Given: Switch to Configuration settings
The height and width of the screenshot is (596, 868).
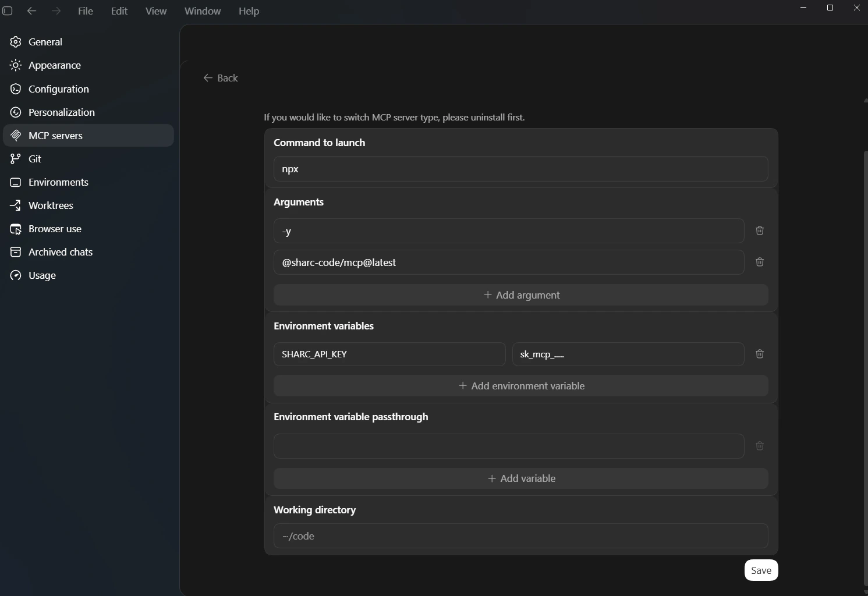Looking at the screenshot, I should point(88,89).
